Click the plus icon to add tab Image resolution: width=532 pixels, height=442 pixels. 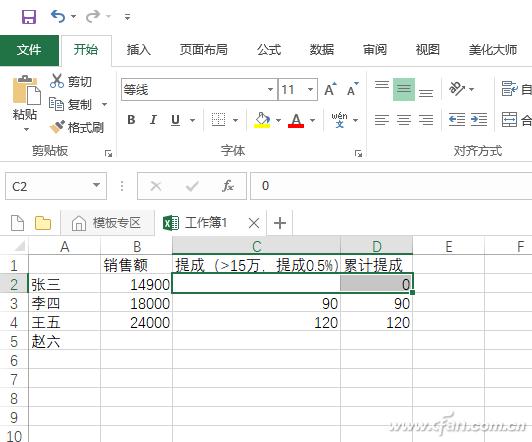(280, 223)
